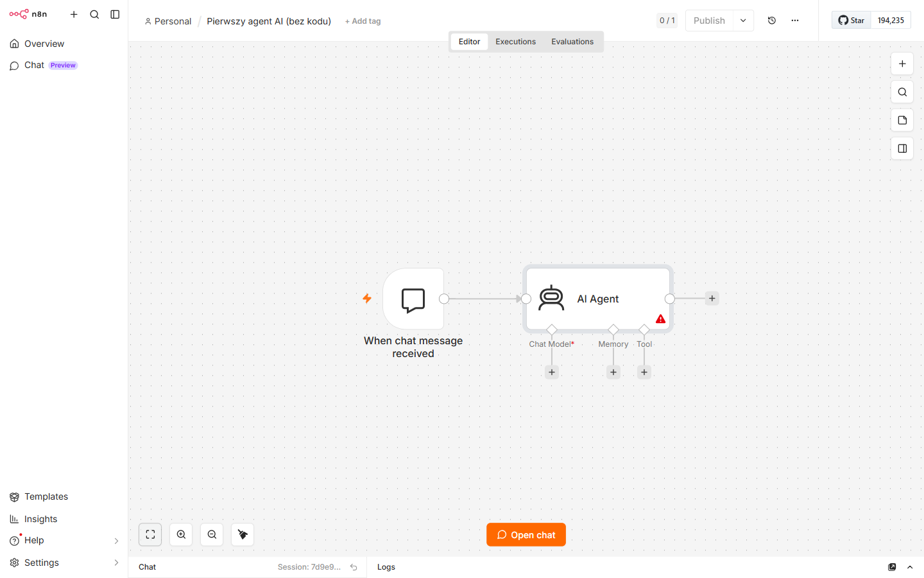Edit workflow name Pierwszy agent AI
924x578 pixels.
(x=269, y=21)
